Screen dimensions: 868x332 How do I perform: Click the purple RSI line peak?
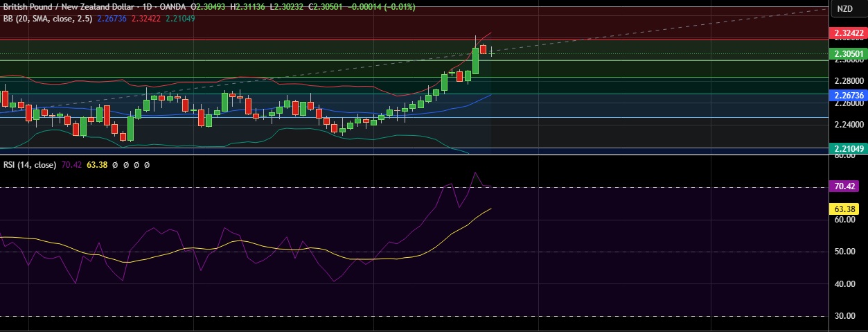tap(475, 173)
